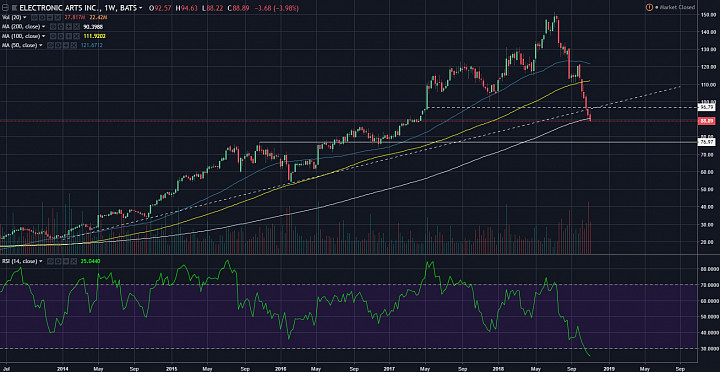Hide the RSI (14, close) indicator via its eye icon
Image resolution: width=720 pixels, height=372 pixels.
point(51,261)
